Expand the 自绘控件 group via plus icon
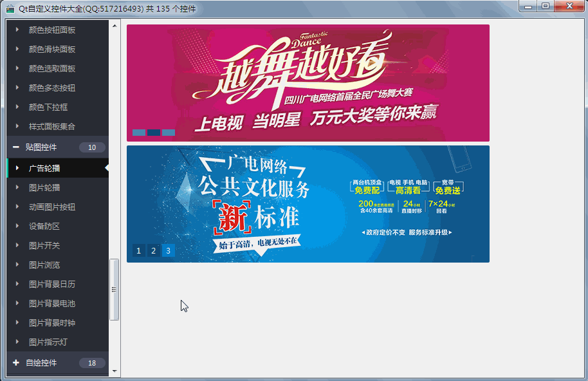The image size is (588, 381). point(15,363)
